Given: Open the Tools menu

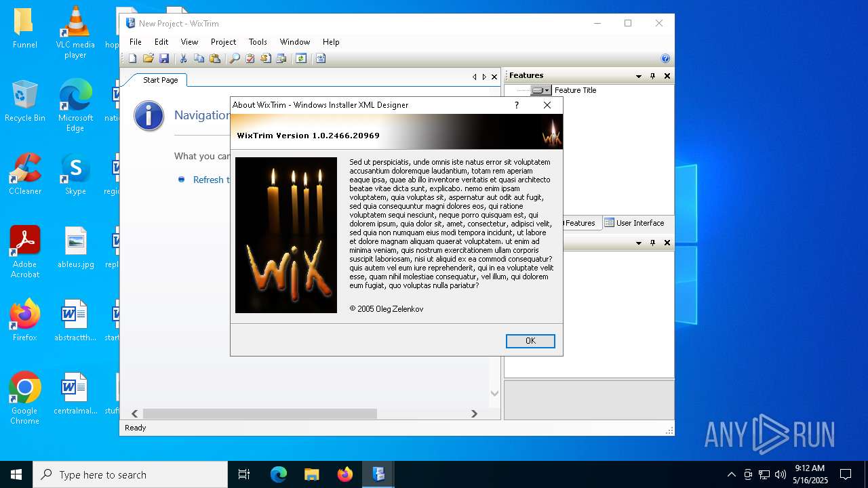Looking at the screenshot, I should click(x=258, y=42).
